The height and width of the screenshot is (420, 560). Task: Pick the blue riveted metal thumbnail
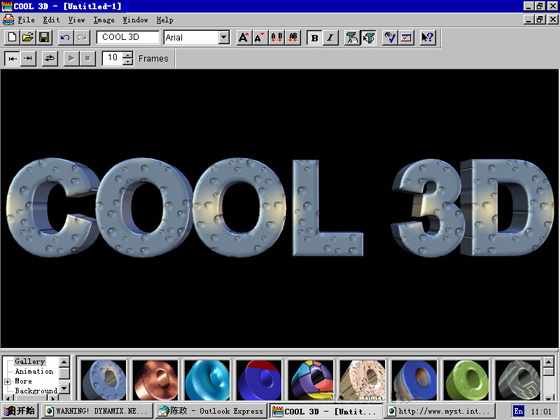click(104, 380)
